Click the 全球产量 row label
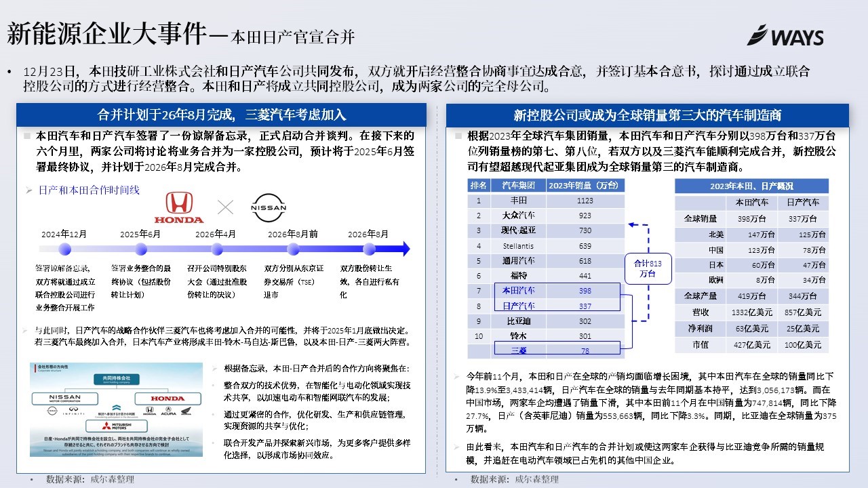 click(700, 296)
